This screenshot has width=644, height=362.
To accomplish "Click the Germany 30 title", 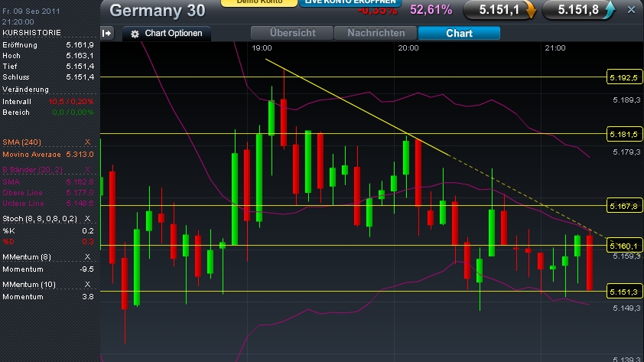I will (x=158, y=11).
